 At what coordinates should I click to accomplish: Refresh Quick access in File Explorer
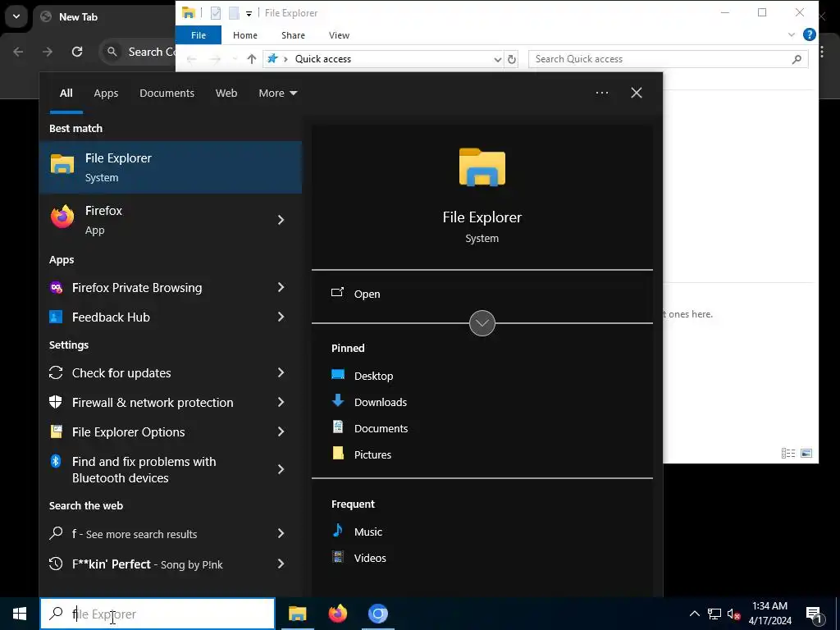point(512,59)
